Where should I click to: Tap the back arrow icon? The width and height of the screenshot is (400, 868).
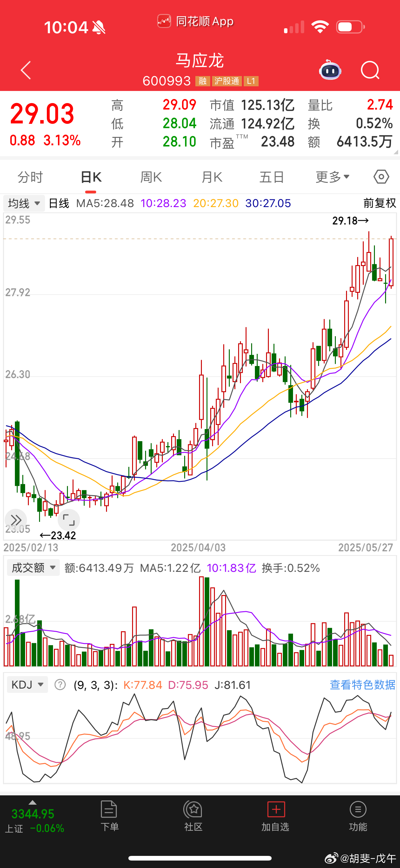(x=26, y=70)
